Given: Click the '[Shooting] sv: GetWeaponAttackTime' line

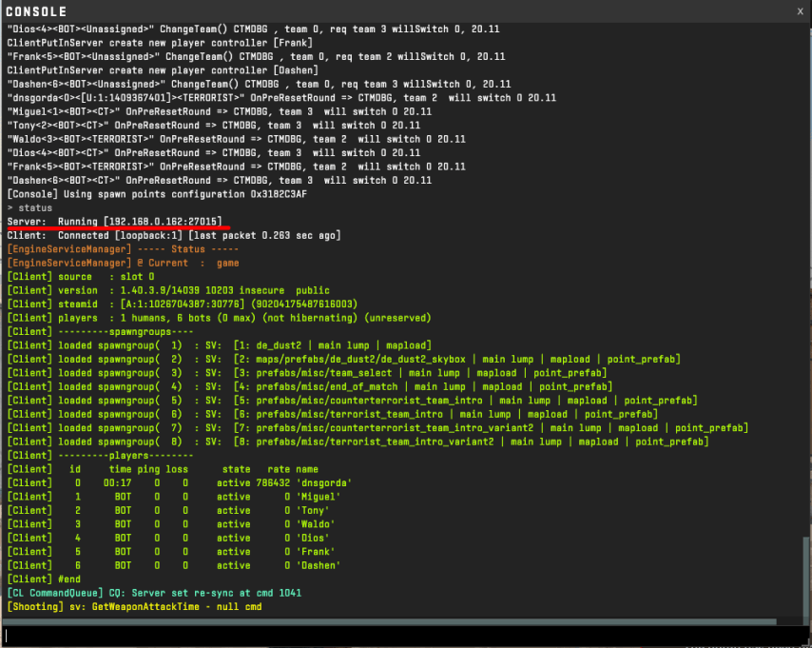Looking at the screenshot, I should (134, 606).
